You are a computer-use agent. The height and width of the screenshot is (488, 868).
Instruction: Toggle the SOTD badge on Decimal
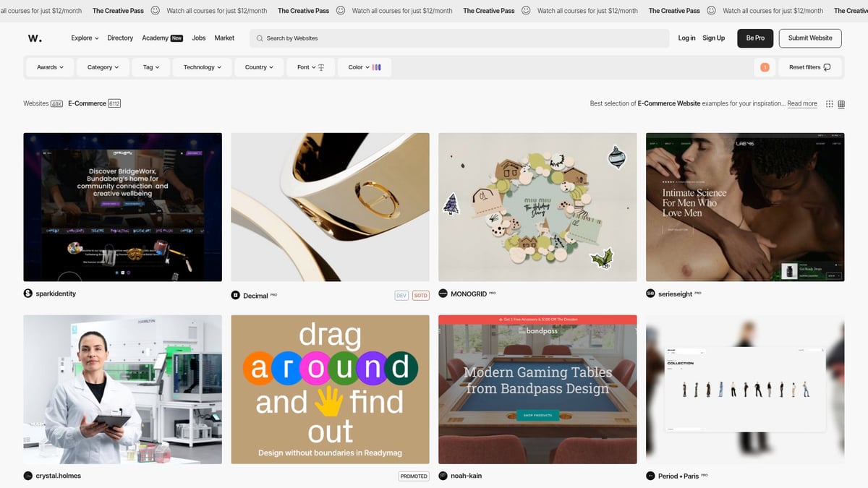[420, 295]
